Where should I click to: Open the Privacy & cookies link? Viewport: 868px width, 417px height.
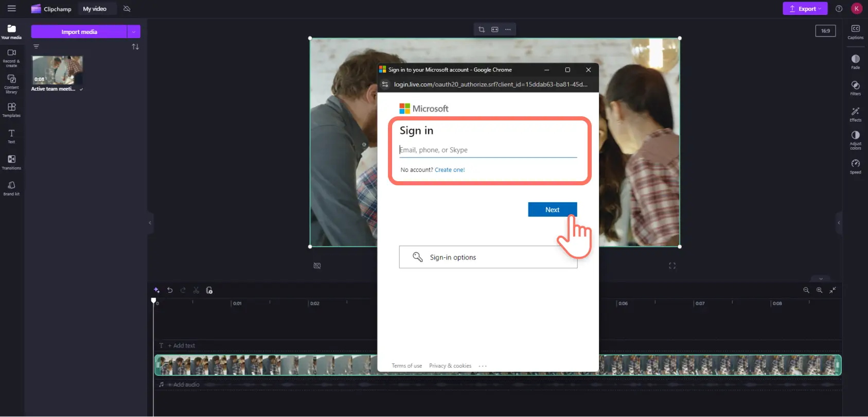coord(450,366)
